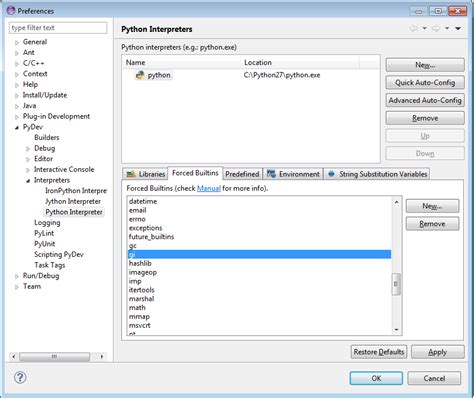Click the type filter text field
This screenshot has height=398, width=474.
pos(58,28)
